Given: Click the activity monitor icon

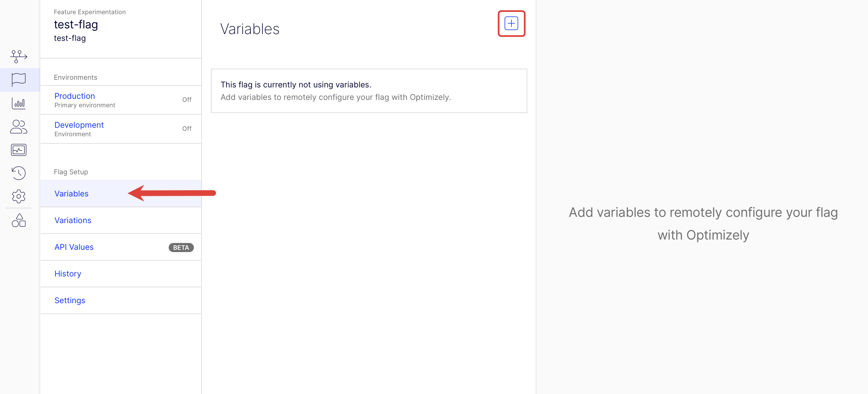Looking at the screenshot, I should 18,150.
